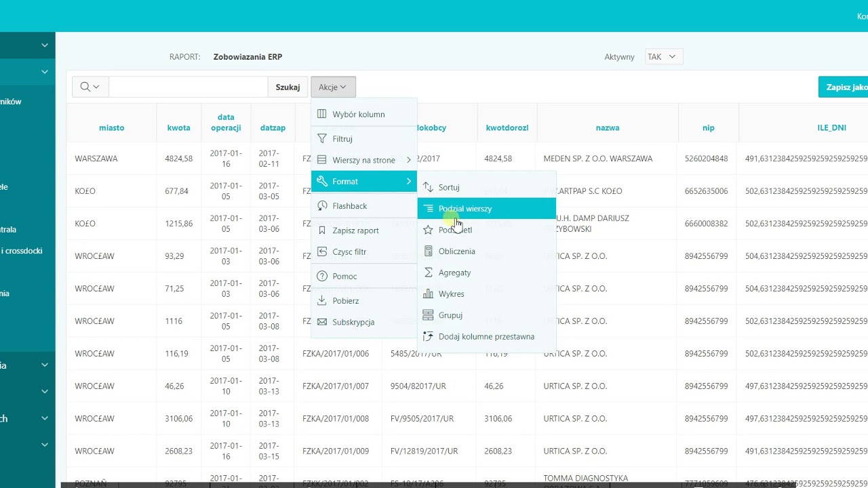Click the Czyść filtr reset icon

coord(322,251)
